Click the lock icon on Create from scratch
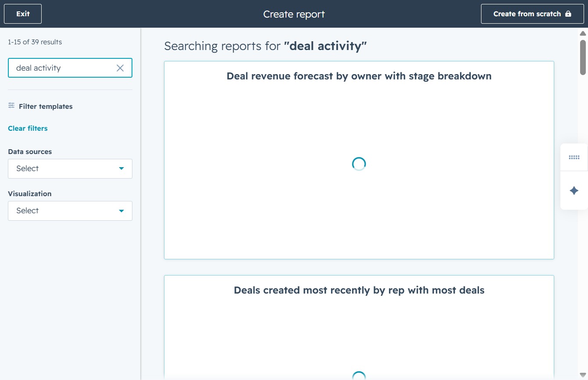Image resolution: width=588 pixels, height=380 pixels. click(568, 14)
